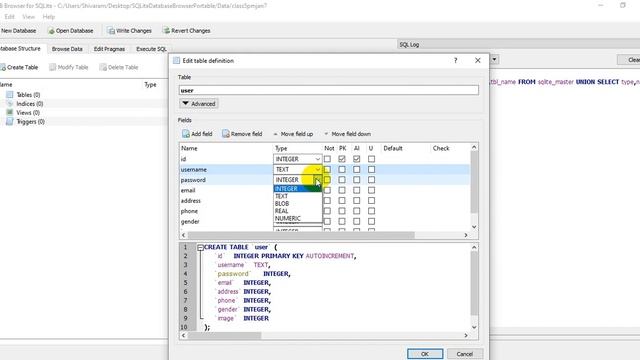The image size is (640, 360).
Task: Click the Open Database toolbar icon
Action: click(51, 31)
